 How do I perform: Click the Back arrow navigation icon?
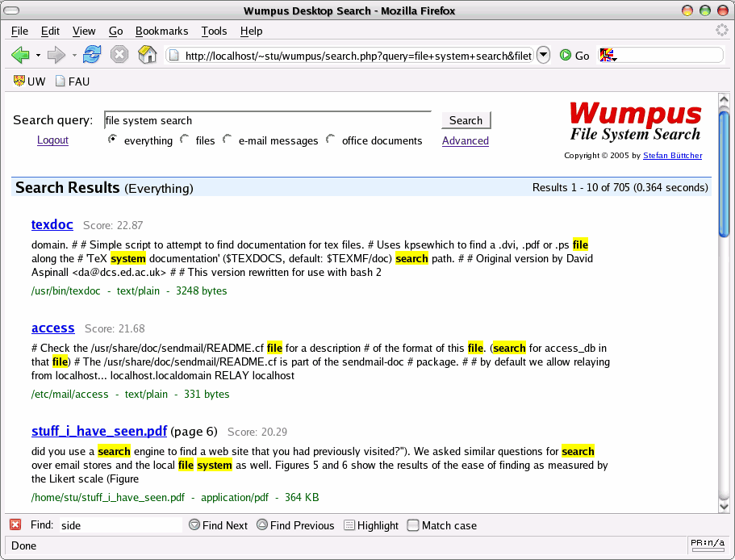[x=19, y=55]
